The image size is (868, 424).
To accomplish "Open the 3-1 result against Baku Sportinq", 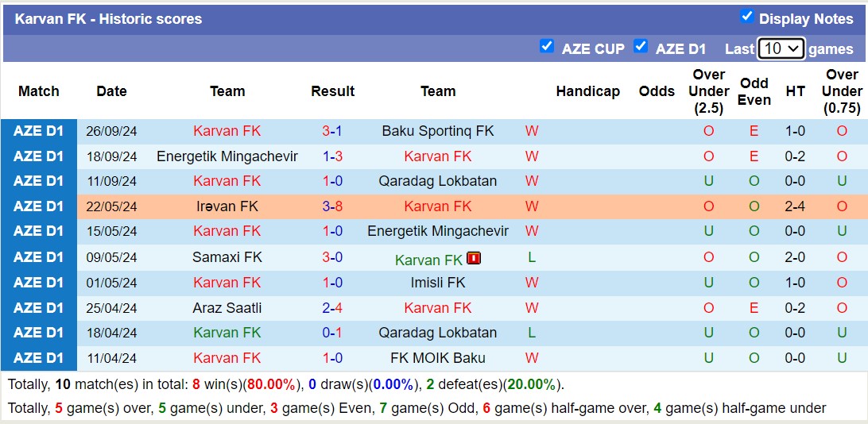I will (332, 131).
